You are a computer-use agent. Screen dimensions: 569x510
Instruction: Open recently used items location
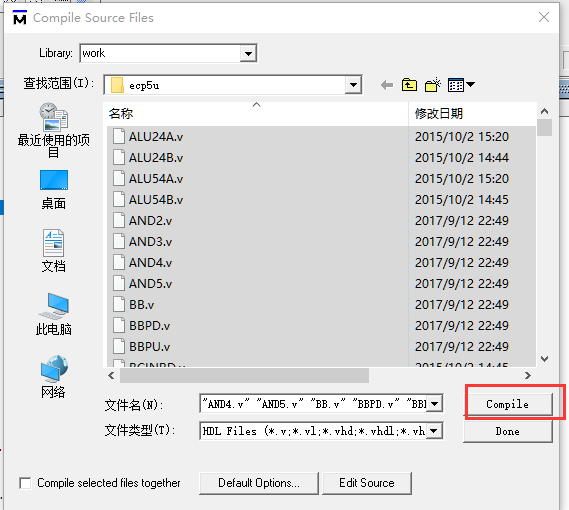53,131
